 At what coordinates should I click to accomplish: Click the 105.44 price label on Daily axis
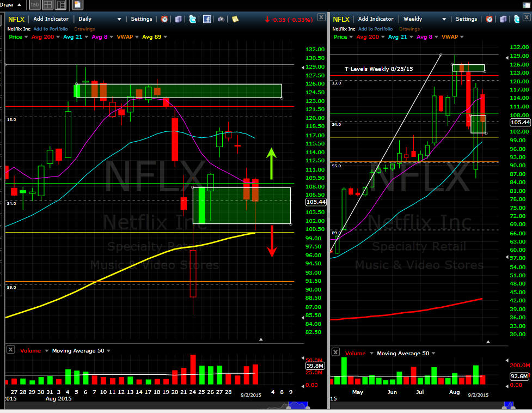click(316, 202)
